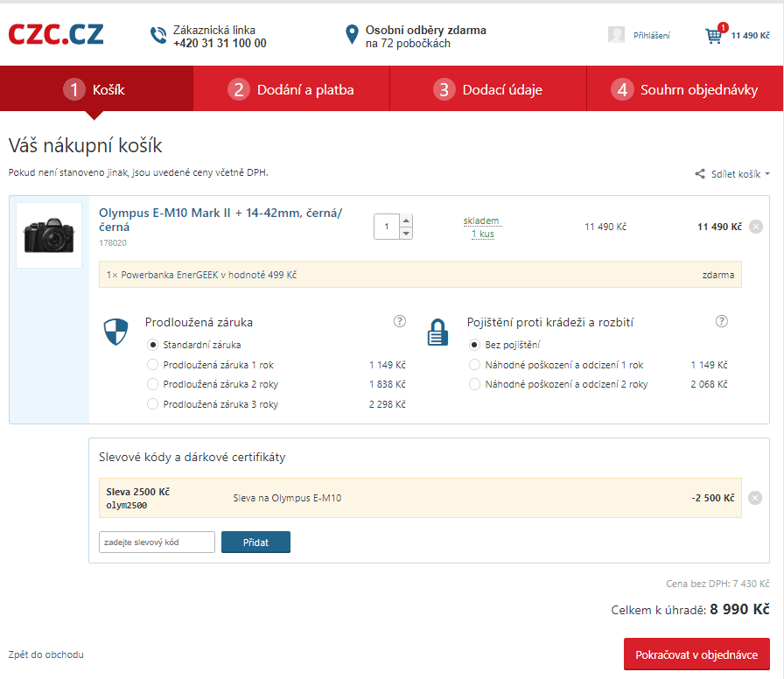This screenshot has height=679, width=784.
Task: Open the shopping cart icon
Action: 714,36
